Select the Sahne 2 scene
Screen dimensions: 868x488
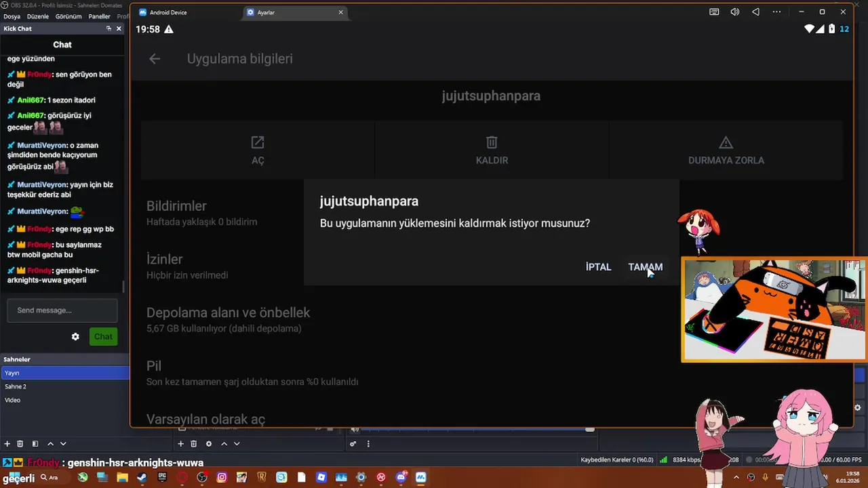[65, 386]
